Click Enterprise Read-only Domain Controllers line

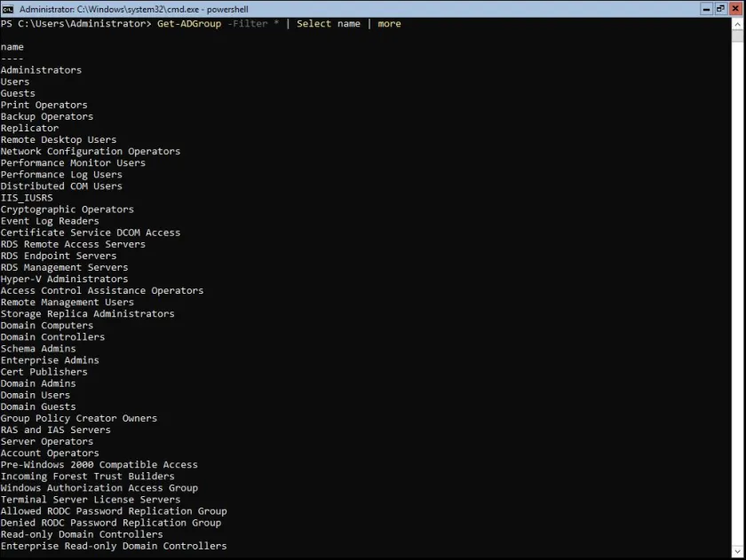click(x=114, y=546)
